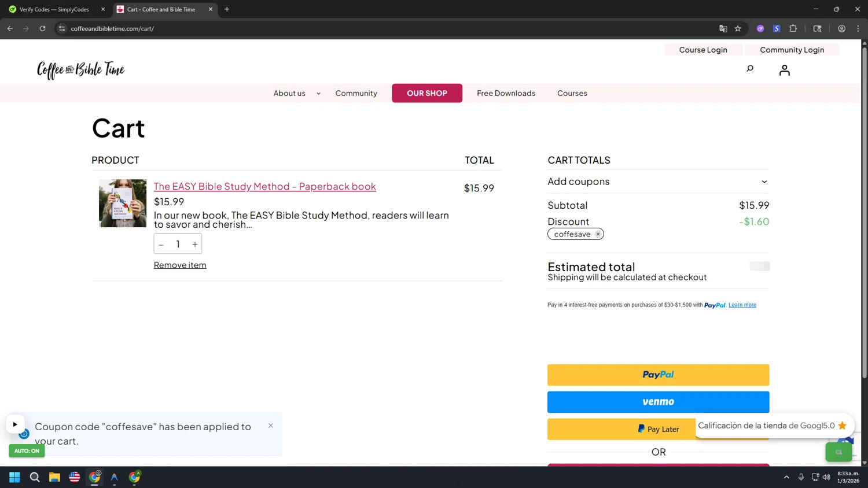Pay with the Venmo button
Viewport: 868px width, 488px height.
pyautogui.click(x=658, y=402)
